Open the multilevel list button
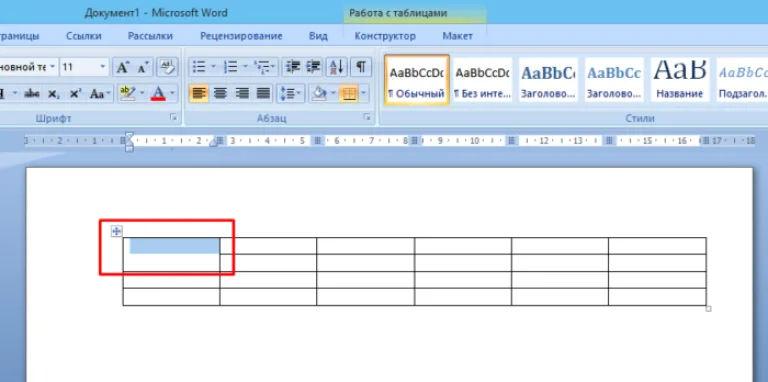 (x=264, y=67)
